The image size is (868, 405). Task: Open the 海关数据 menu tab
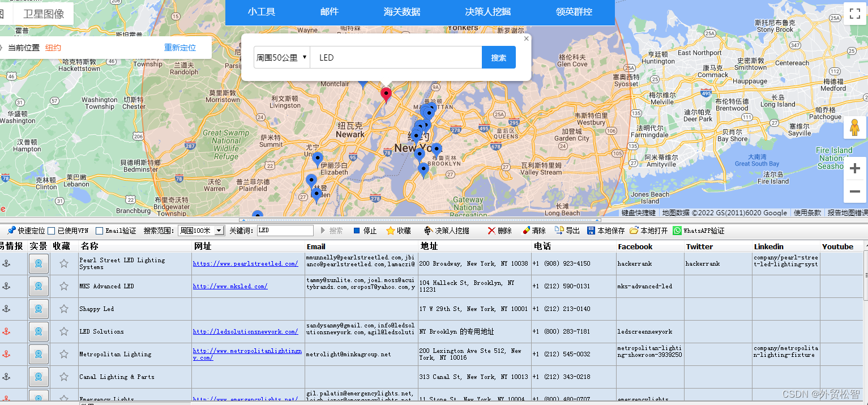coord(401,12)
